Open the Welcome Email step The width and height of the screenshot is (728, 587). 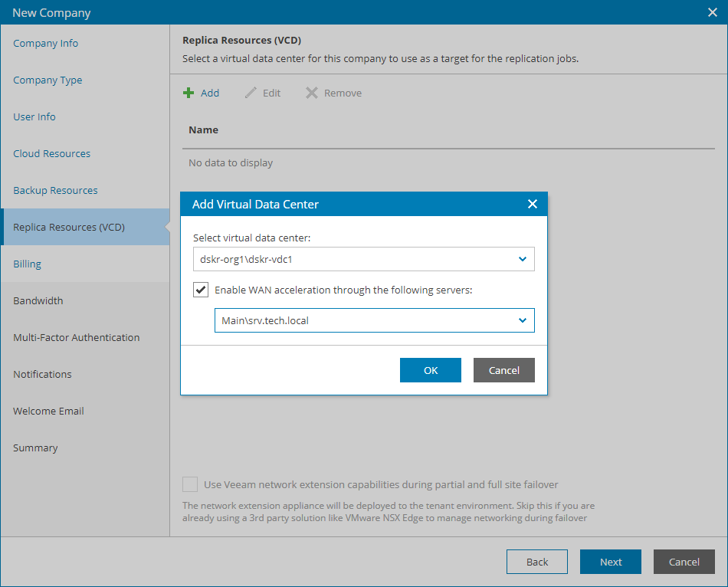(48, 411)
